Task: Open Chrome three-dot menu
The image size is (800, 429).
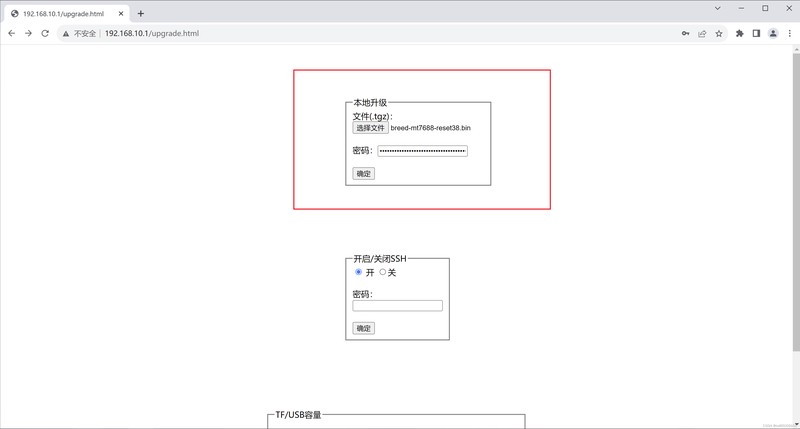Action: [x=790, y=34]
